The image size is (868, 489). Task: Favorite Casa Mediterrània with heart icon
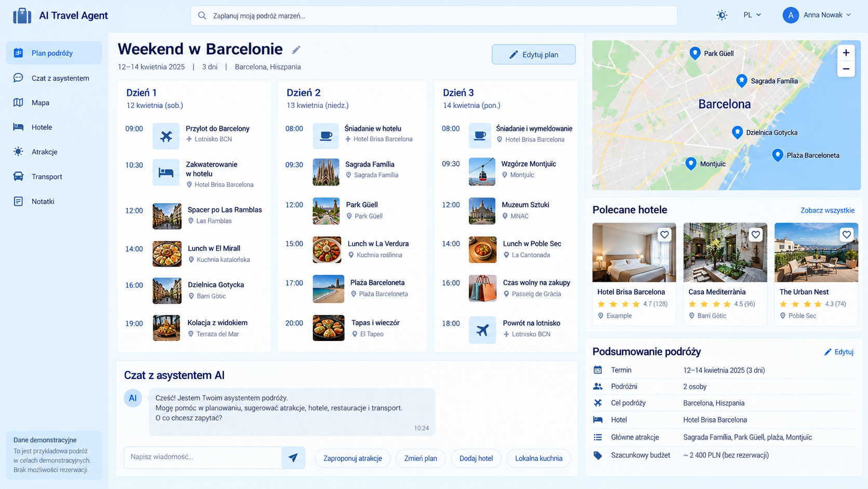(755, 235)
